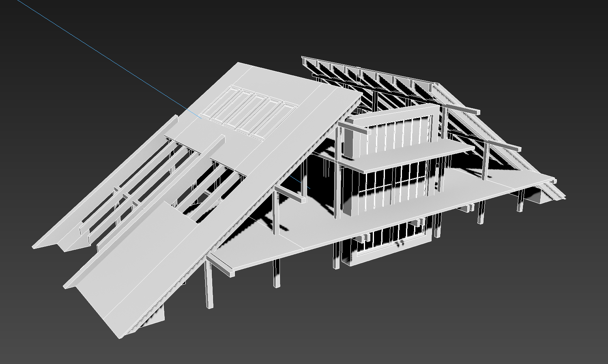Image resolution: width=608 pixels, height=364 pixels.
Task: Click the top beam above the upper glazed wall
Action: 389,113
